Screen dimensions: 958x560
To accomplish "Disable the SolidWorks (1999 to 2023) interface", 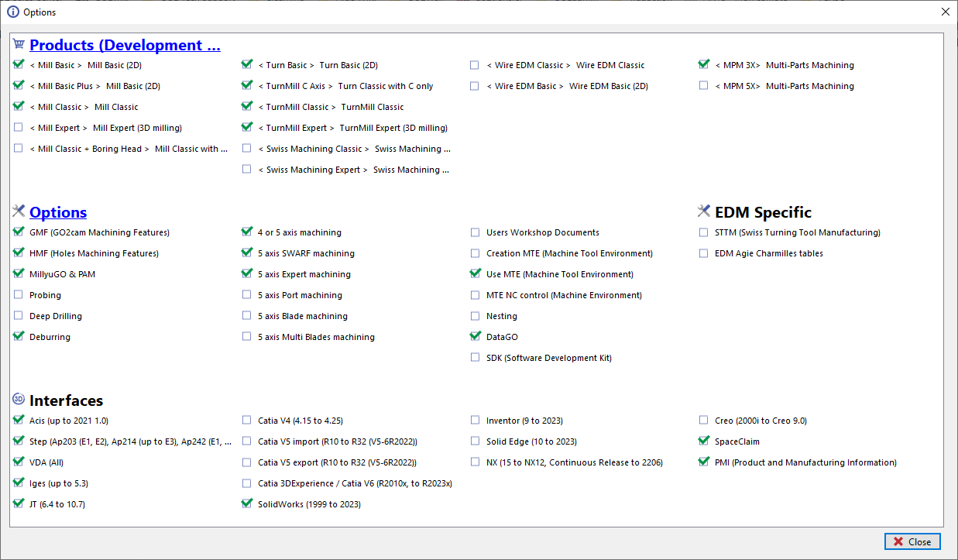I will click(247, 504).
